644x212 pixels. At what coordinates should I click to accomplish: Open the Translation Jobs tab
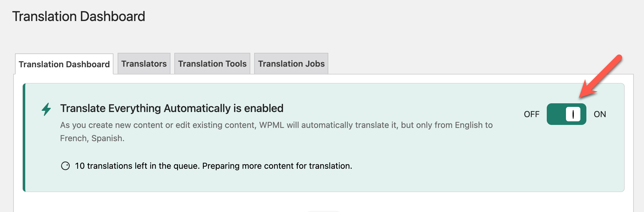click(291, 64)
